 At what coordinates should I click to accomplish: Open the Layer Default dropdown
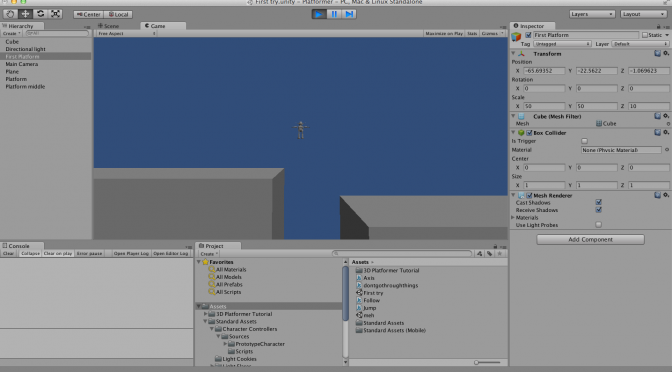pyautogui.click(x=640, y=44)
